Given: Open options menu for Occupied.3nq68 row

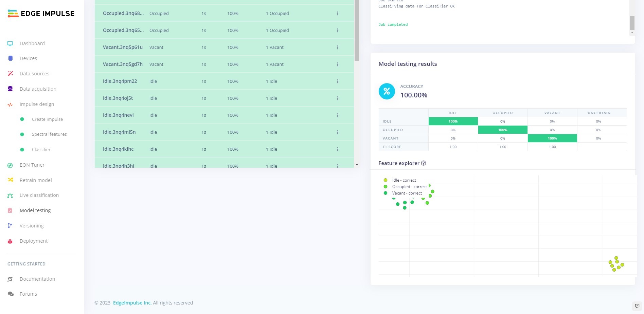Looking at the screenshot, I should click(x=337, y=14).
